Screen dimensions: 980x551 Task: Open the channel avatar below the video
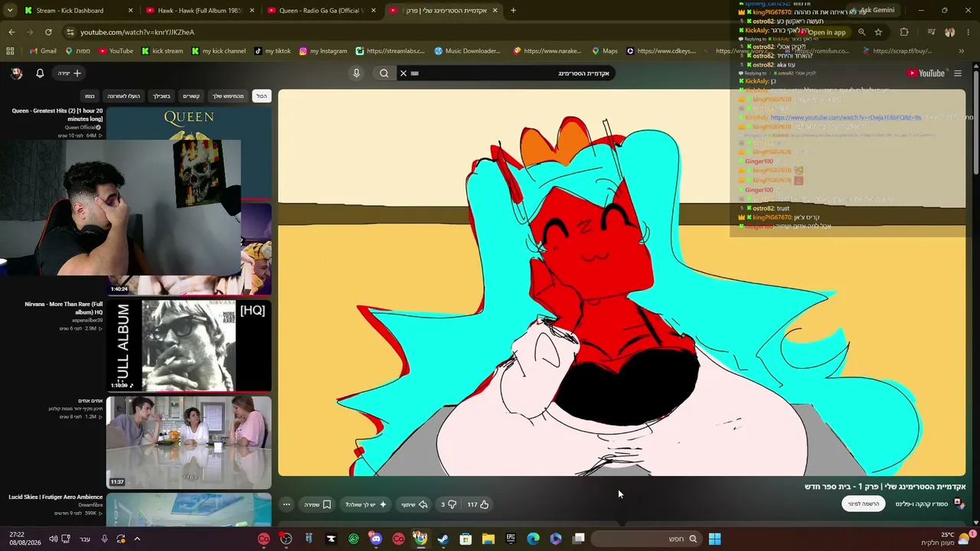pos(958,504)
